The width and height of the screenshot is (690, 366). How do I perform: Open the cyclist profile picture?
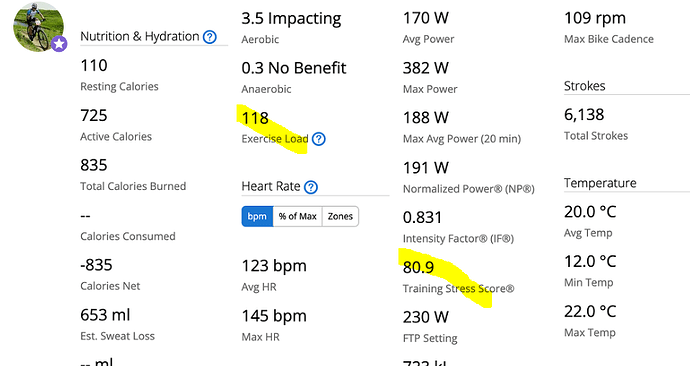(x=38, y=27)
